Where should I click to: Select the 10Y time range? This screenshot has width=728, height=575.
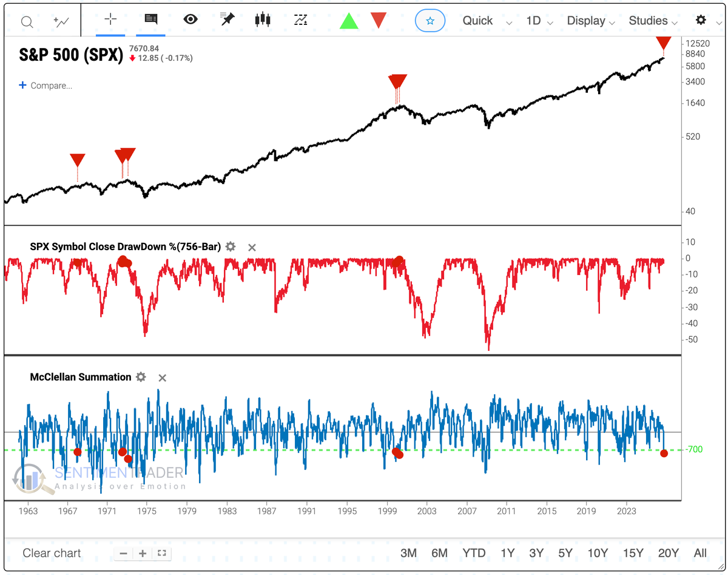598,553
